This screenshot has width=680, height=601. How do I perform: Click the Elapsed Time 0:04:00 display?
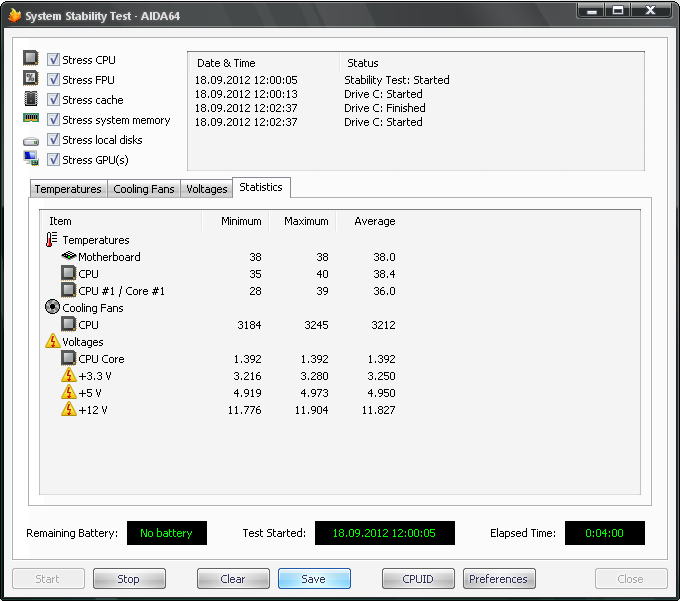(x=605, y=533)
